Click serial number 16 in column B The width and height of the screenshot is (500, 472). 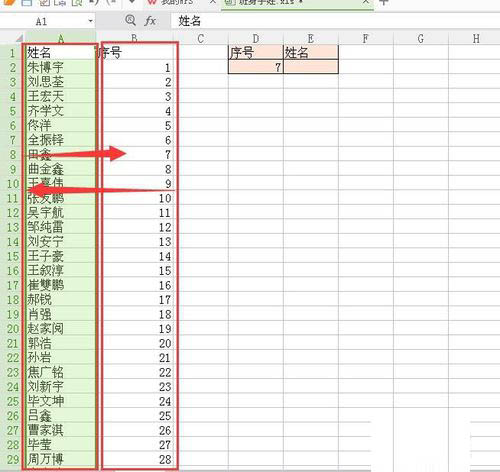coord(165,286)
